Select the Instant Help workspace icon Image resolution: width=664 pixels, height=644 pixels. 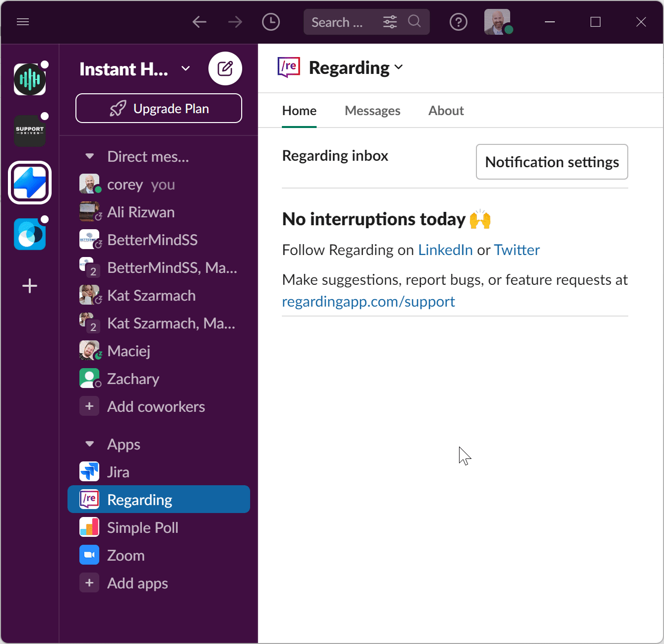[x=30, y=183]
